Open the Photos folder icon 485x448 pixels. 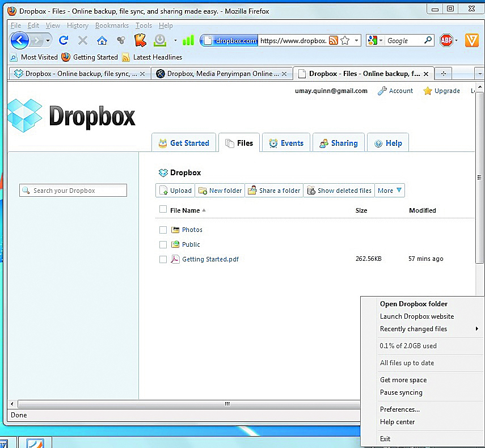[x=175, y=230]
